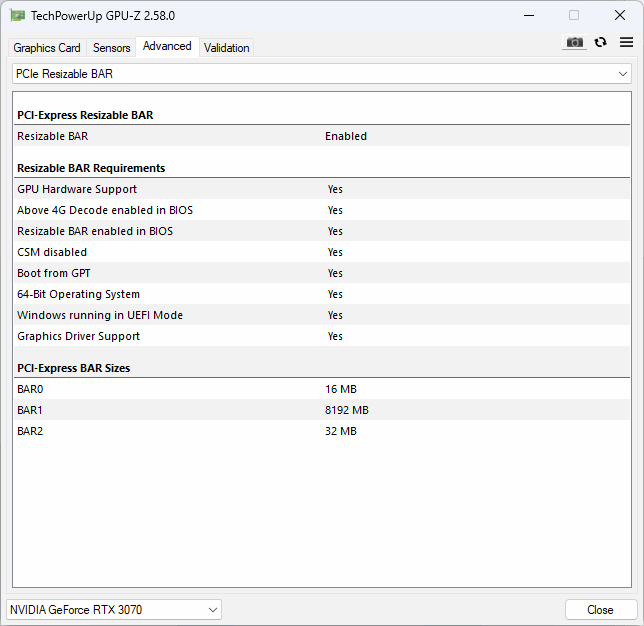The height and width of the screenshot is (626, 644).
Task: Click the Yes value for CSM disabled
Action: pos(335,252)
